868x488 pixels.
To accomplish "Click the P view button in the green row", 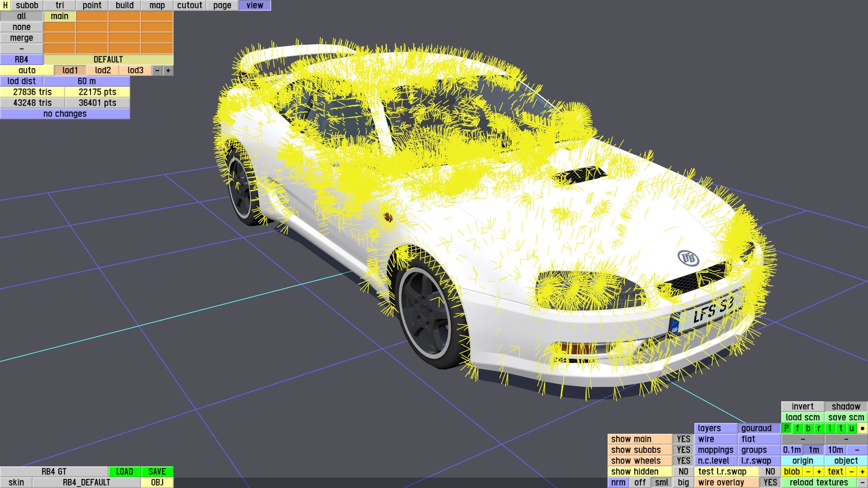I will 787,428.
